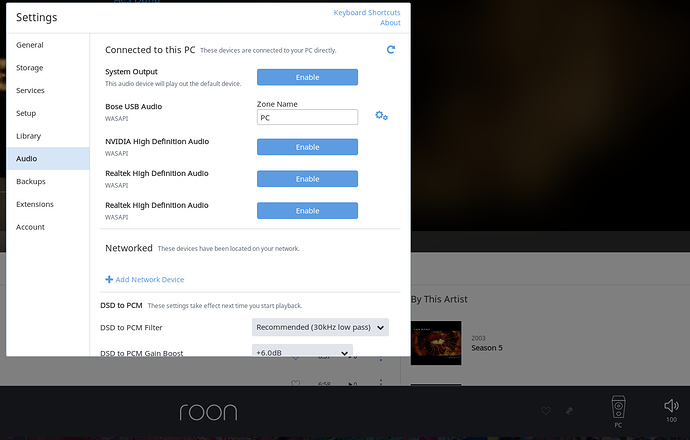This screenshot has height=440, width=690.
Task: Go to Storage settings tab
Action: pyautogui.click(x=48, y=68)
